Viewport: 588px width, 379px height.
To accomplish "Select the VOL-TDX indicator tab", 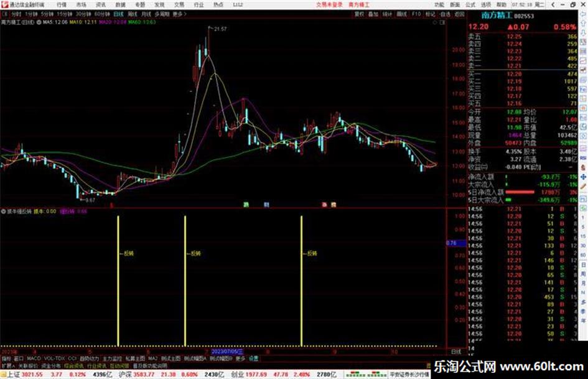I will [x=55, y=358].
